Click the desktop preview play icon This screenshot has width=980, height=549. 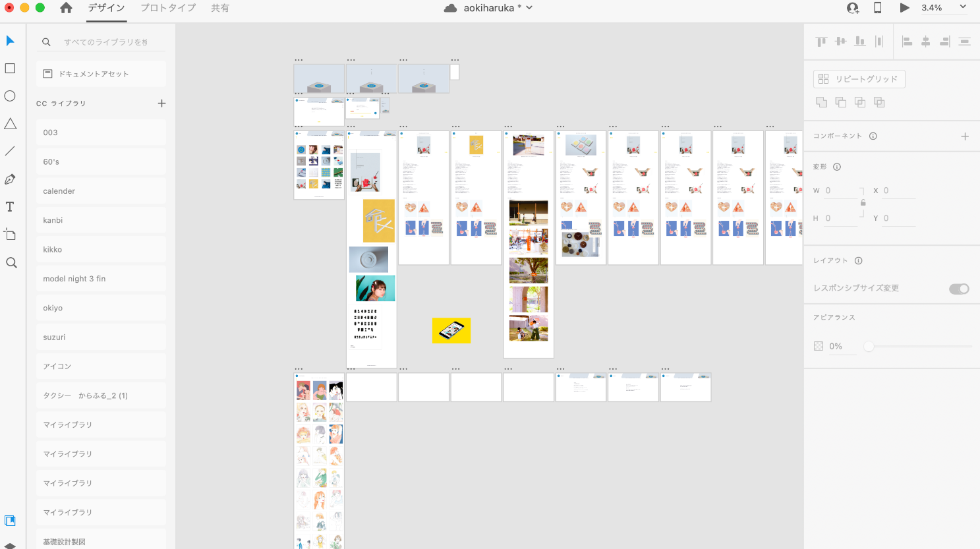pos(904,8)
